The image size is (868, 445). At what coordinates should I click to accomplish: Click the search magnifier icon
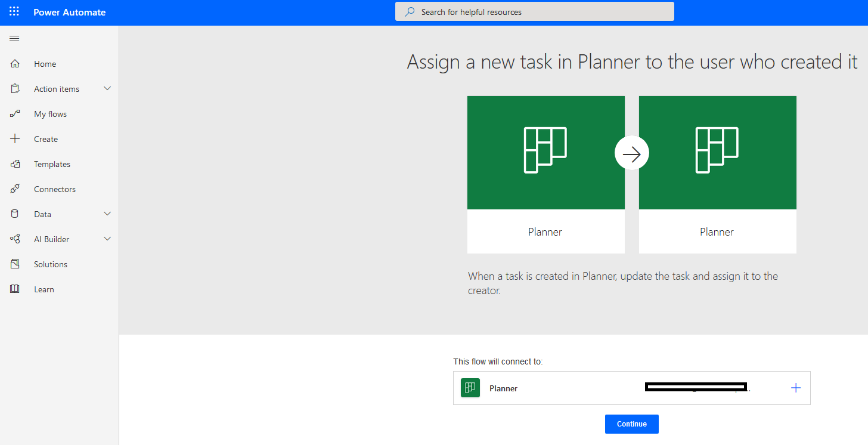tap(410, 12)
